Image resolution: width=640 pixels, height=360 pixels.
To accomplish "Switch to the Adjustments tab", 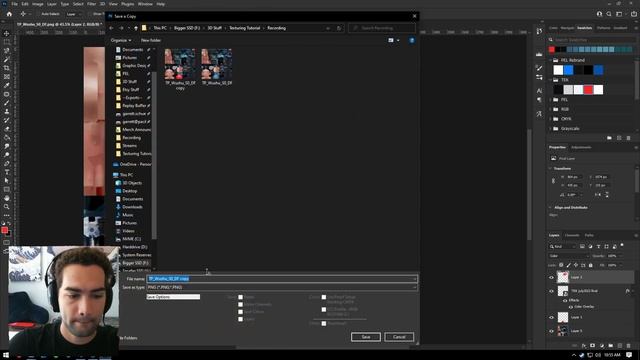I will click(x=581, y=147).
